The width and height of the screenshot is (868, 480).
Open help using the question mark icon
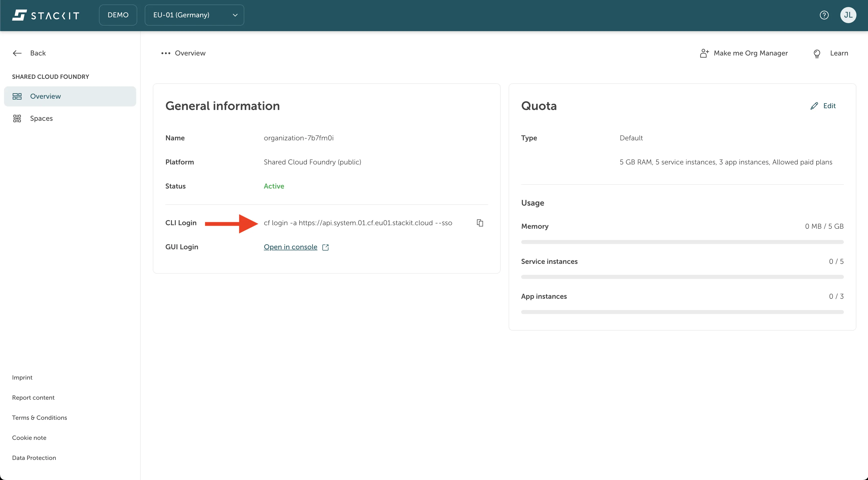click(x=825, y=15)
